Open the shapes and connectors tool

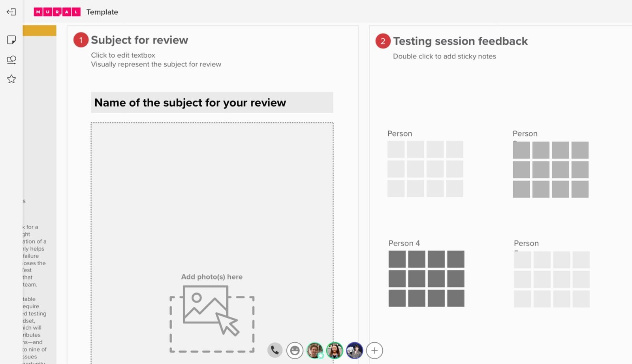11,60
